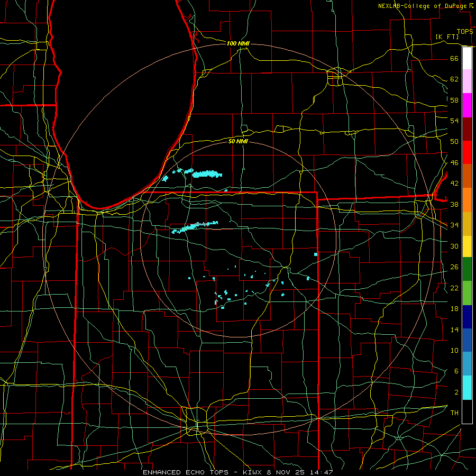The height and width of the screenshot is (476, 476).
Task: Pick the gold legend color block
Action: (467, 224)
